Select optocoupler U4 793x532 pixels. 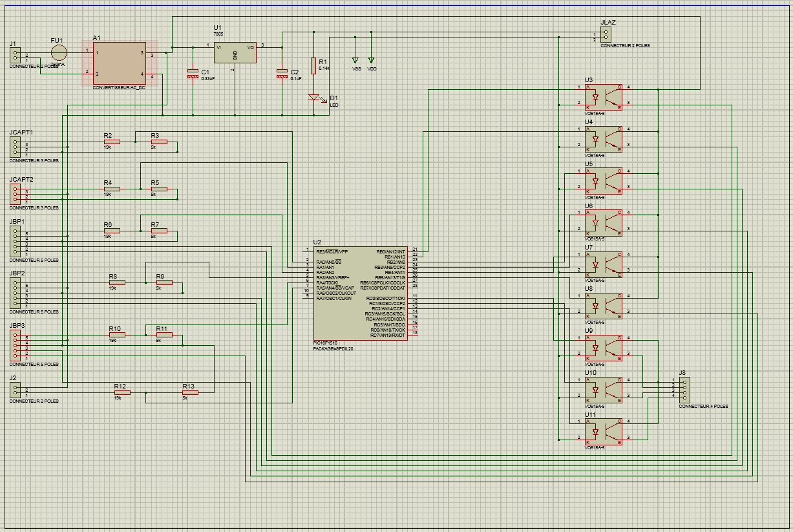coord(604,138)
